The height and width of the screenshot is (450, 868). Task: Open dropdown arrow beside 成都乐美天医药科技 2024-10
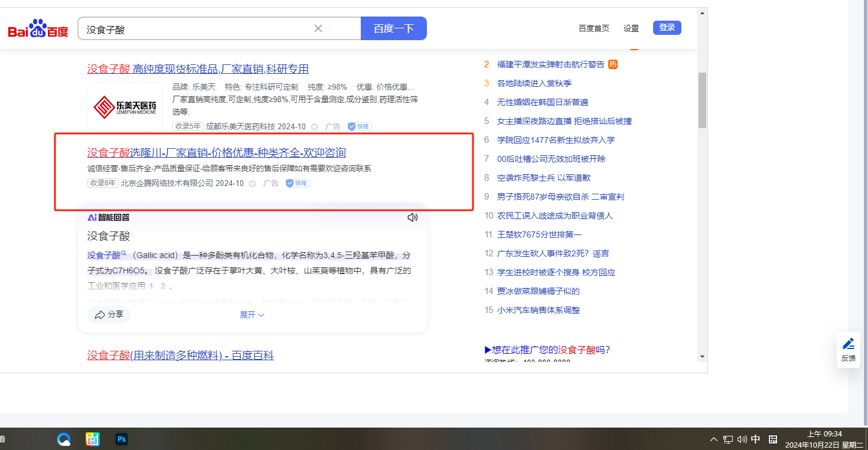[314, 127]
